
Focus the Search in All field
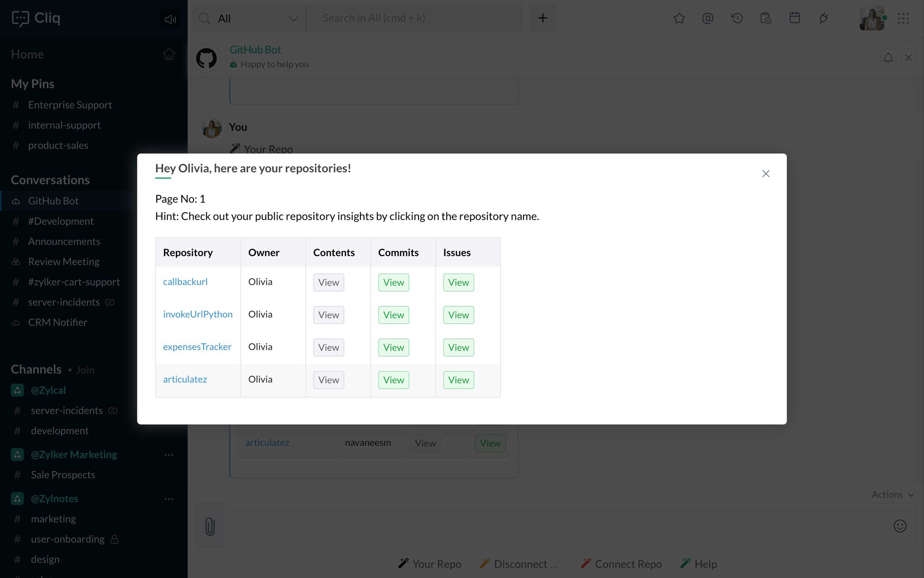[414, 18]
